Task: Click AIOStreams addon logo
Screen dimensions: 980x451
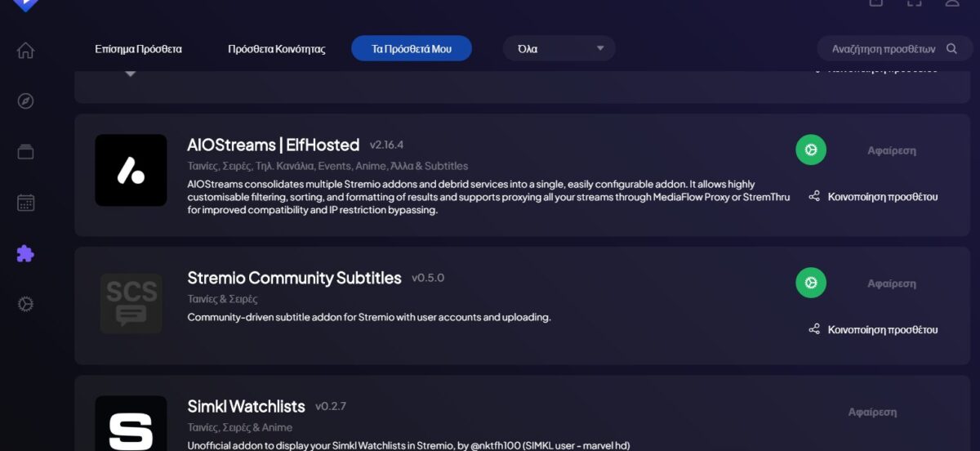Action: pyautogui.click(x=131, y=170)
